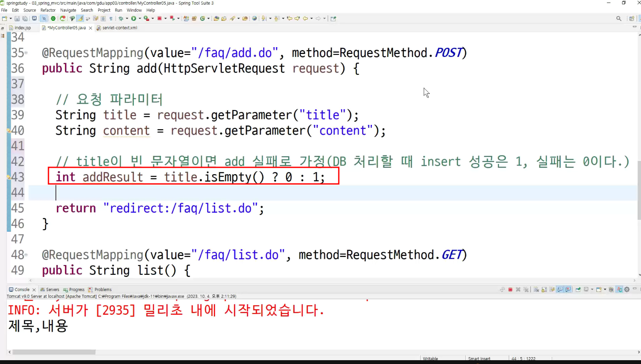
Task: Select the Servers view tab
Action: [50, 290]
